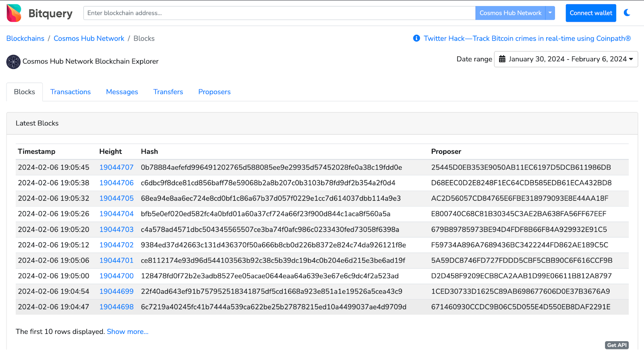Open block height 19044703

(116, 230)
